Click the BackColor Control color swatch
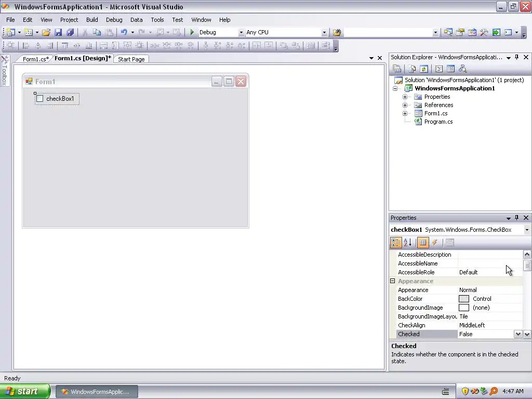This screenshot has height=399, width=532. tap(464, 299)
